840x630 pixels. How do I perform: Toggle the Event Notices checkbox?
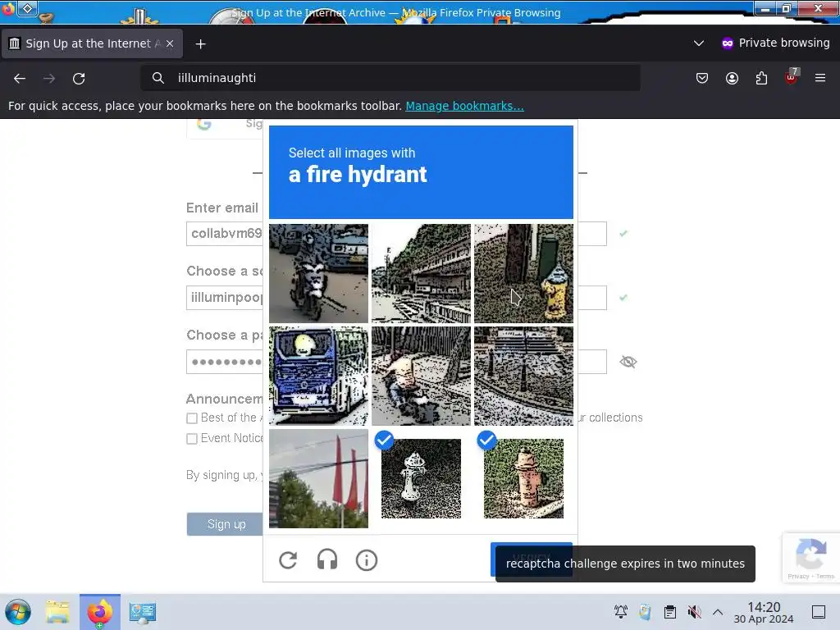pyautogui.click(x=192, y=439)
